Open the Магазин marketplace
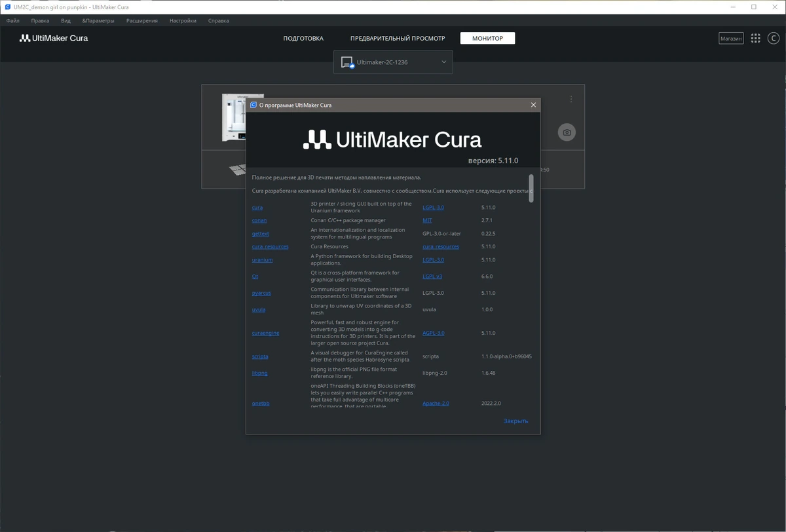786x532 pixels. (731, 39)
